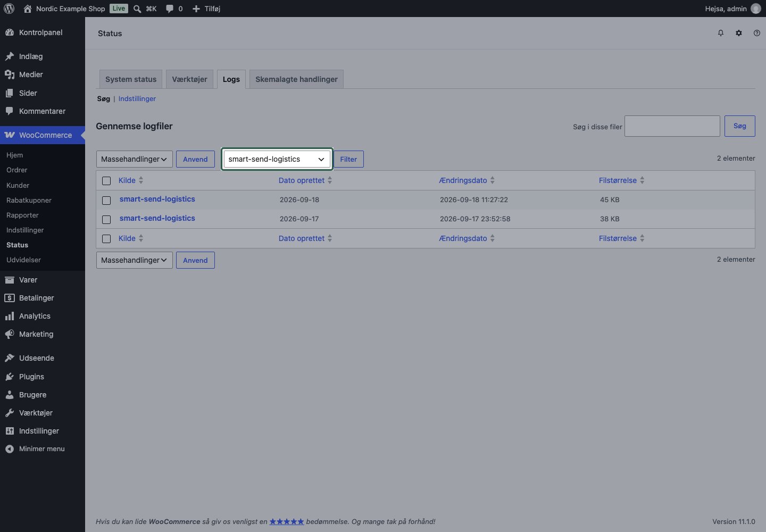Open Rapporter in the WooCommerce submenu
The image size is (766, 532).
point(22,215)
